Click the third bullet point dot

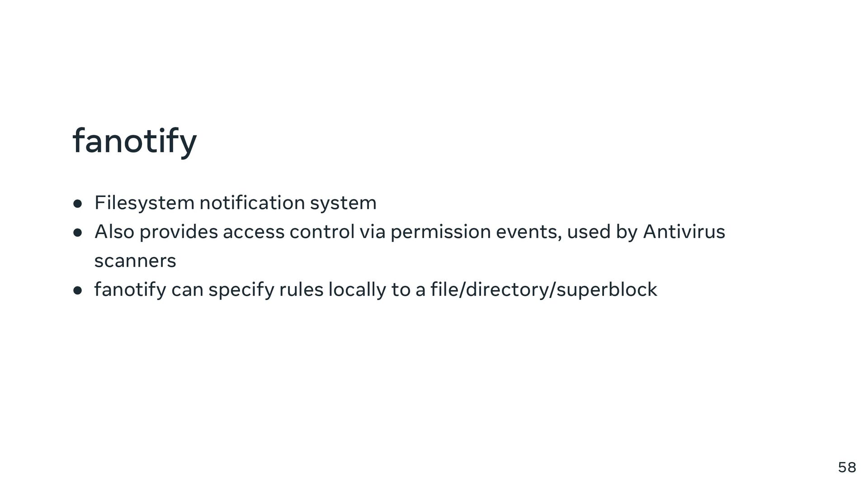tap(78, 291)
